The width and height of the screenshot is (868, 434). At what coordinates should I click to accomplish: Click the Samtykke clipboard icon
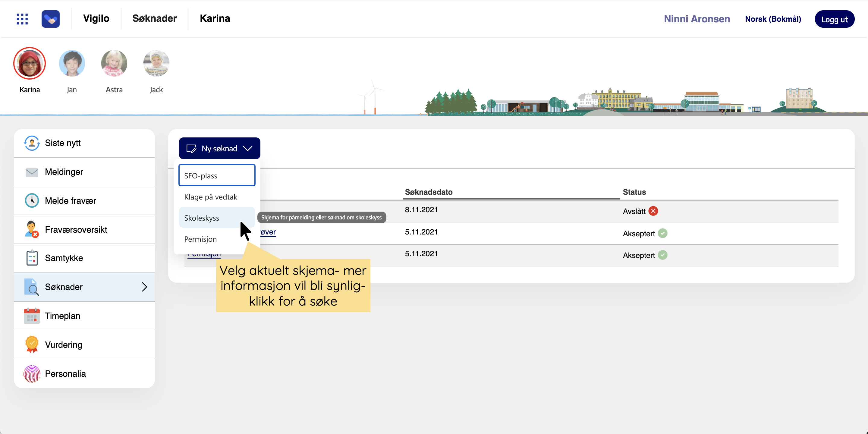[32, 258]
